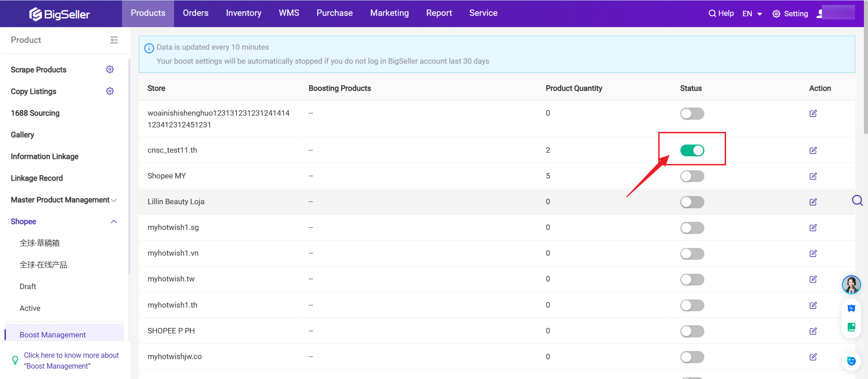Click the Boosting Products column header
The width and height of the screenshot is (868, 379).
tap(340, 88)
